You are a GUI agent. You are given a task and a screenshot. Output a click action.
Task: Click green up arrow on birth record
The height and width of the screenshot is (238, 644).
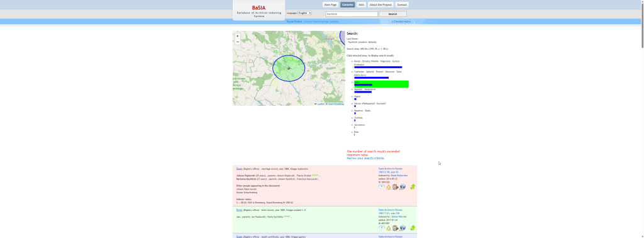(413, 228)
